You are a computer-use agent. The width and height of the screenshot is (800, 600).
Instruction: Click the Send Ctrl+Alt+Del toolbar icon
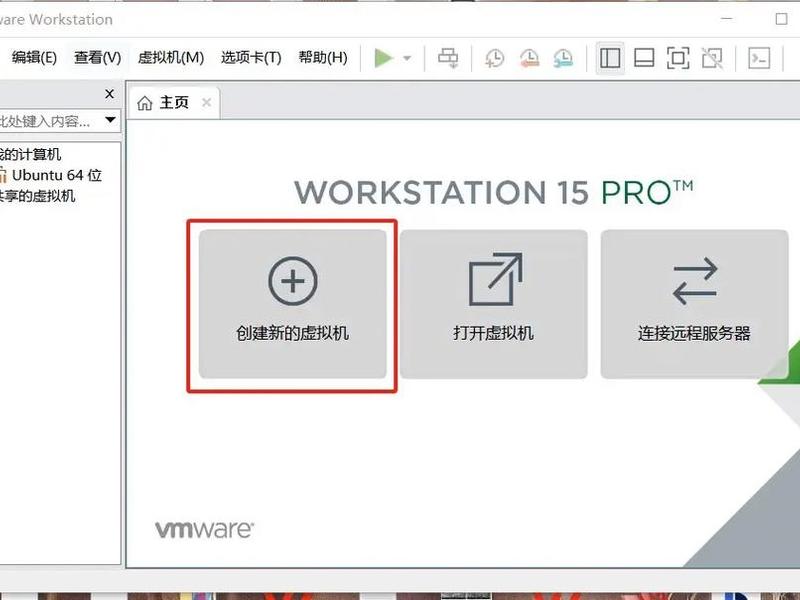(x=448, y=58)
